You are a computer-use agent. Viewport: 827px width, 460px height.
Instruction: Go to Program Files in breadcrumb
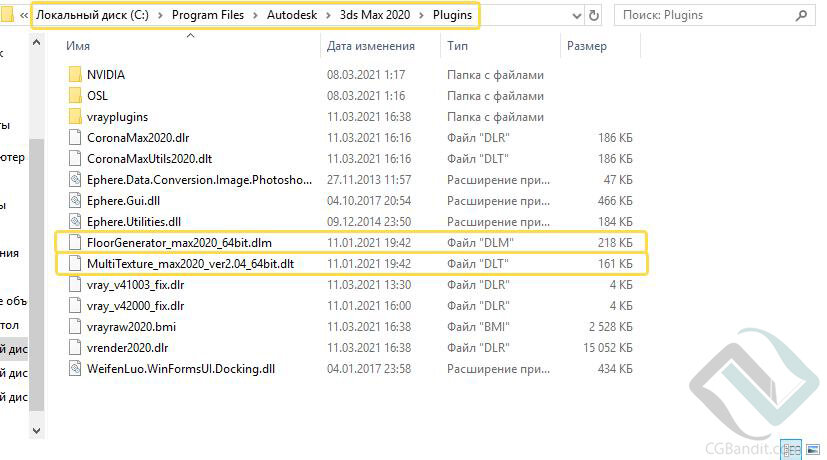208,15
